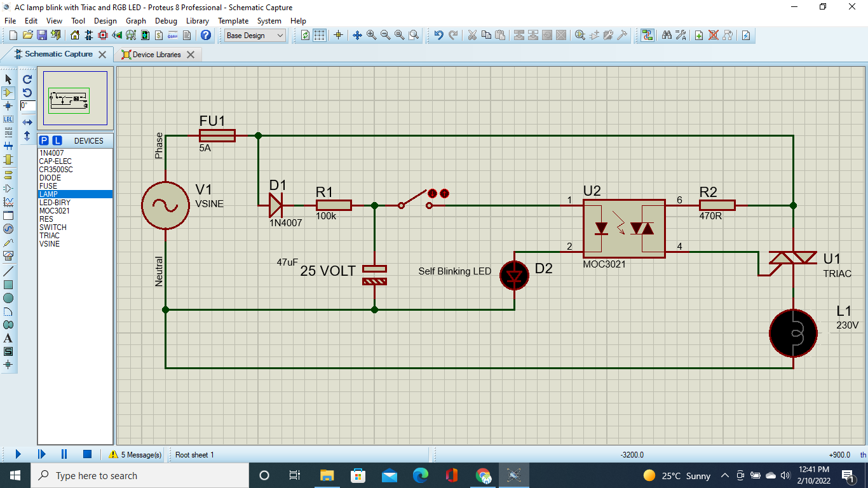Viewport: 868px width, 488px height.
Task: Select the Junction Dot mode tool
Action: point(8,106)
